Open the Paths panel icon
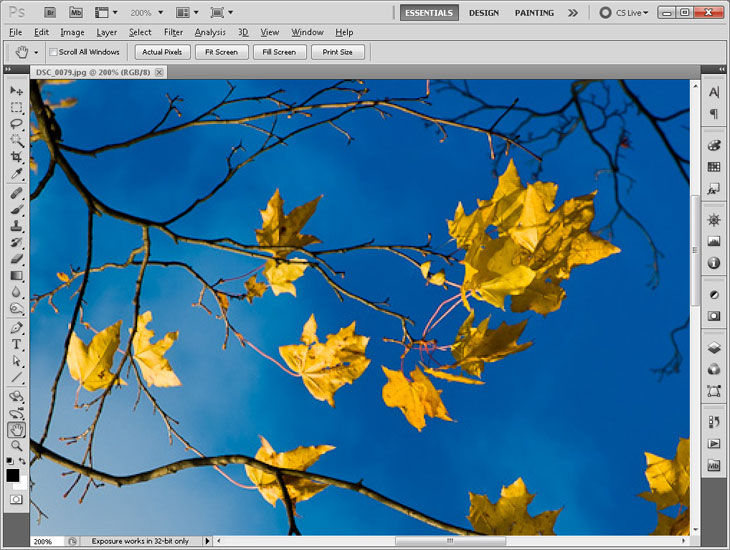This screenshot has width=730, height=550. (714, 391)
